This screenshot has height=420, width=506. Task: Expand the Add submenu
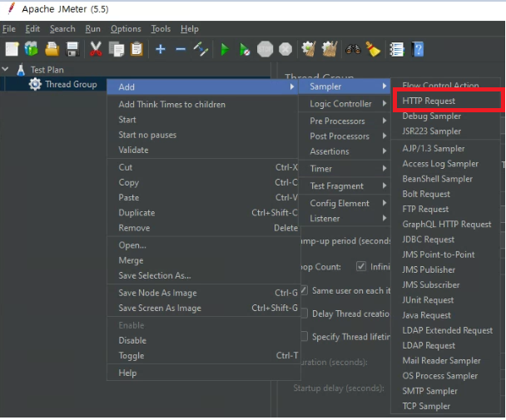203,86
